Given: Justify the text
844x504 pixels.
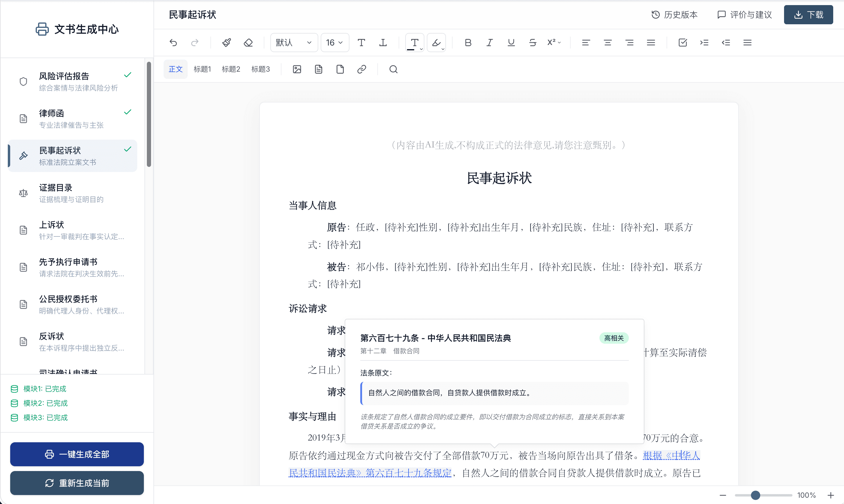Looking at the screenshot, I should (x=651, y=43).
